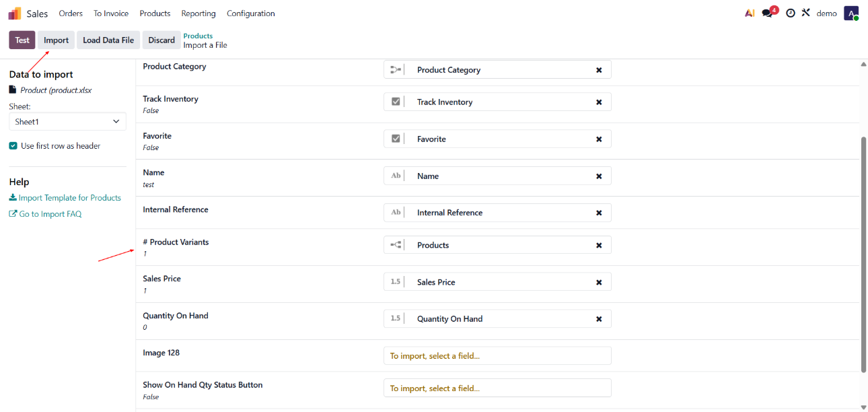Select a field for Image 128
The image size is (868, 412).
497,355
